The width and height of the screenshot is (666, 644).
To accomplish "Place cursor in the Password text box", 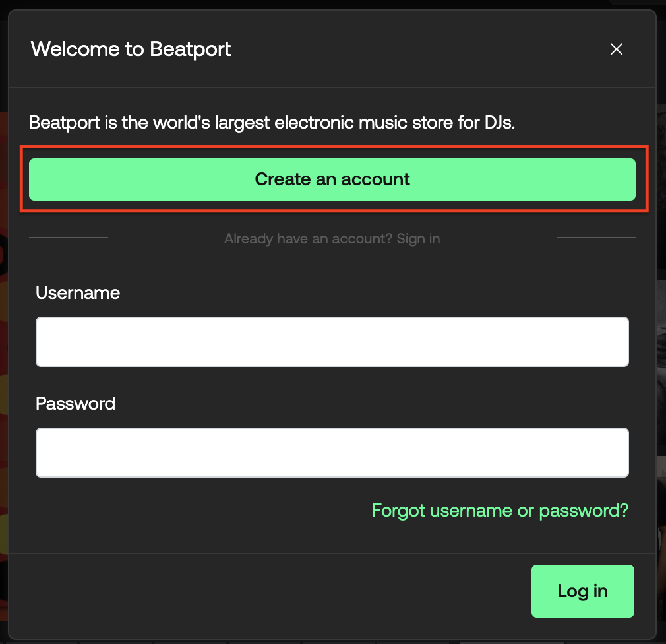I will [332, 453].
